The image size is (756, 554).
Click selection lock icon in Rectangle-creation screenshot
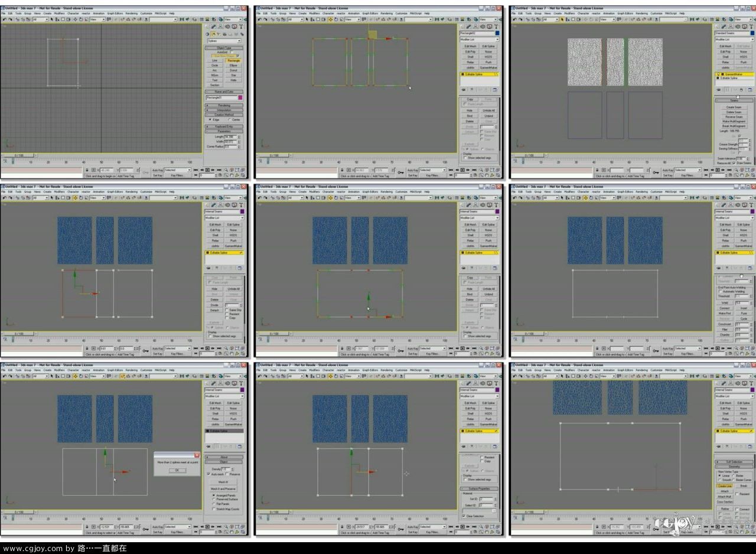(87, 170)
